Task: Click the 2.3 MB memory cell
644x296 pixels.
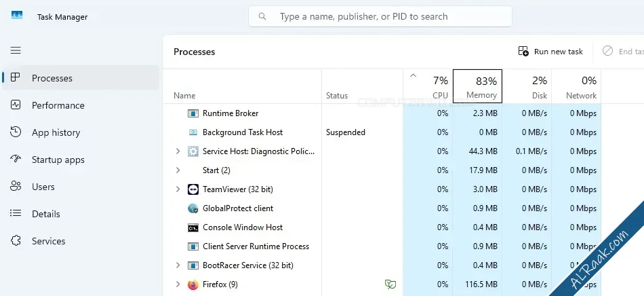Action: 485,113
